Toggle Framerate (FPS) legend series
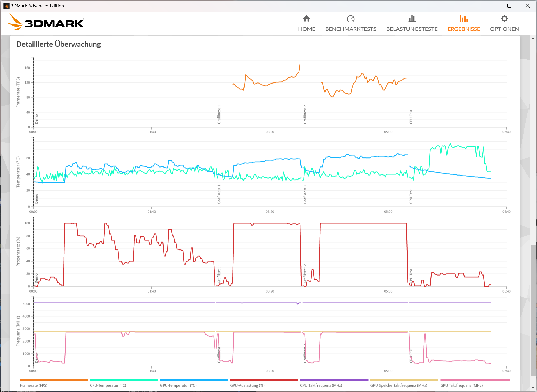Image resolution: width=537 pixels, height=392 pixels. pyautogui.click(x=34, y=385)
